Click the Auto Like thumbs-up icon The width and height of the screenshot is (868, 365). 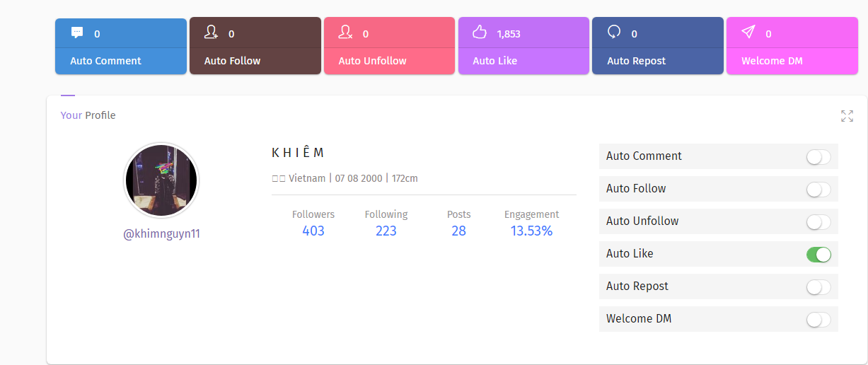click(480, 32)
